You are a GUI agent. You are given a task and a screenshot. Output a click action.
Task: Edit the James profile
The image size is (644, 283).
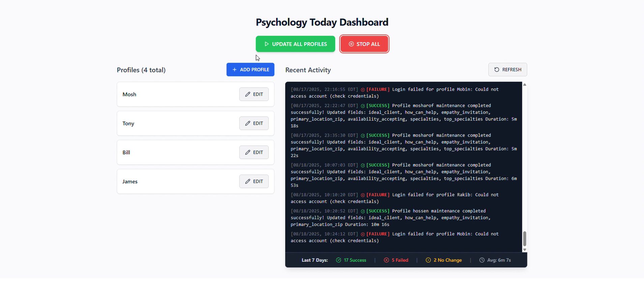click(x=254, y=181)
